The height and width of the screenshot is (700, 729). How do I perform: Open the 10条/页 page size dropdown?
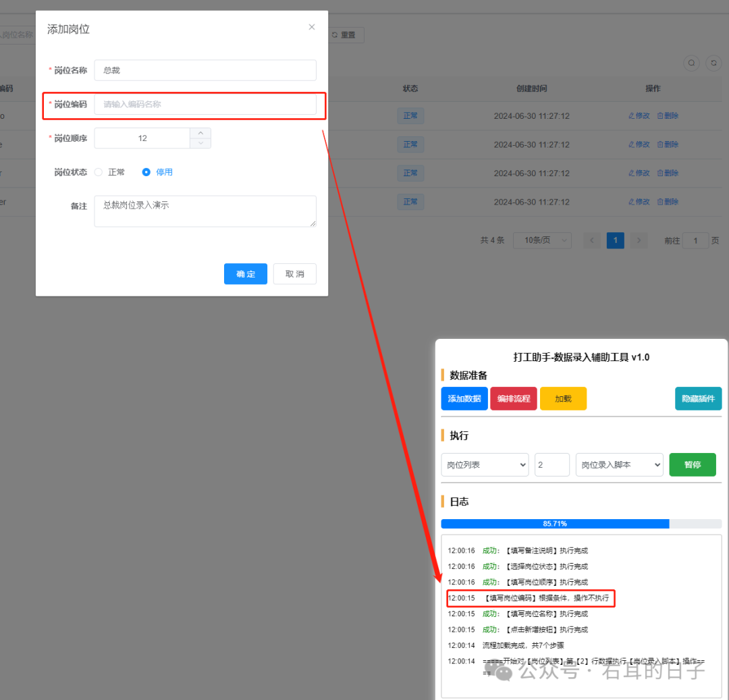tap(542, 240)
